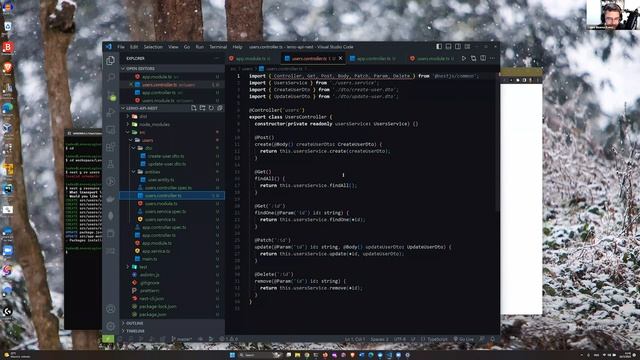The height and width of the screenshot is (360, 640).
Task: Expand the node_modules folder
Action: point(172,124)
